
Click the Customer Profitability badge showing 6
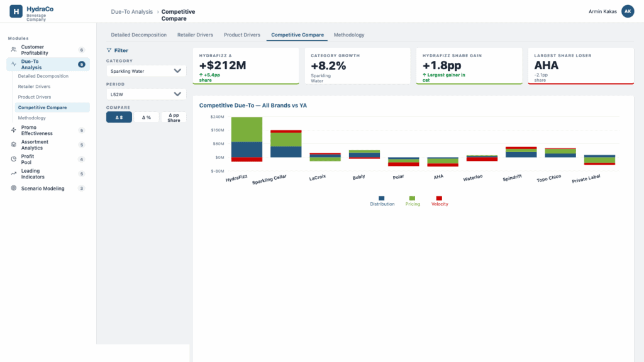click(x=81, y=50)
